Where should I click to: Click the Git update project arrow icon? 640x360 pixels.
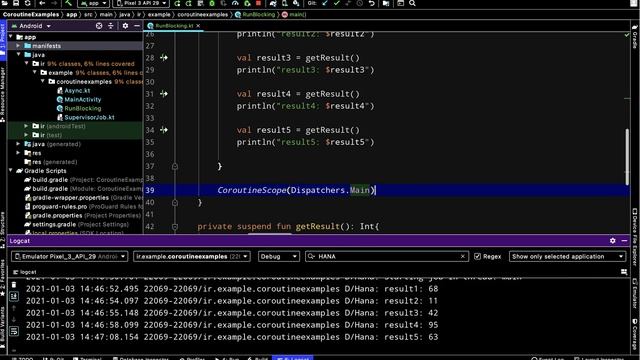click(325, 3)
